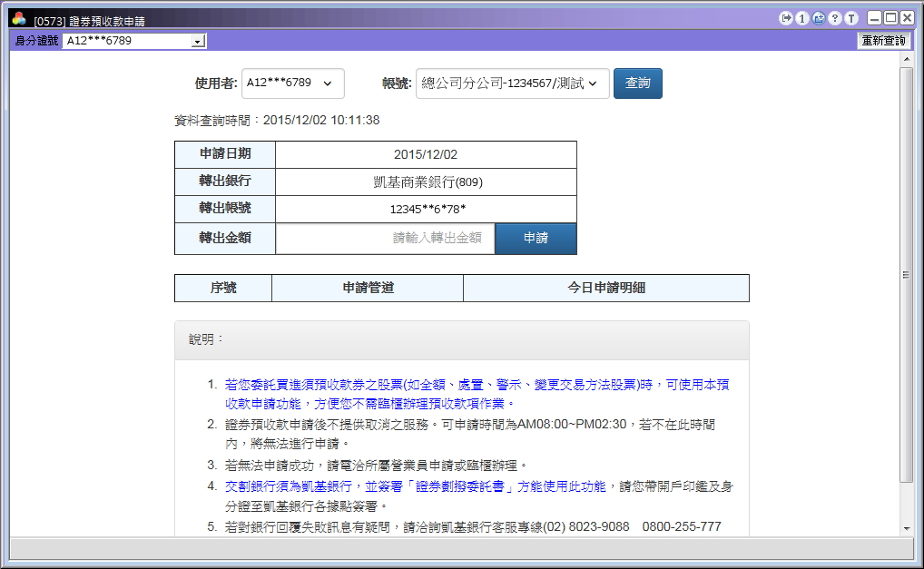This screenshot has width=924, height=569.
Task: Click the 序號 column header
Action: [223, 288]
